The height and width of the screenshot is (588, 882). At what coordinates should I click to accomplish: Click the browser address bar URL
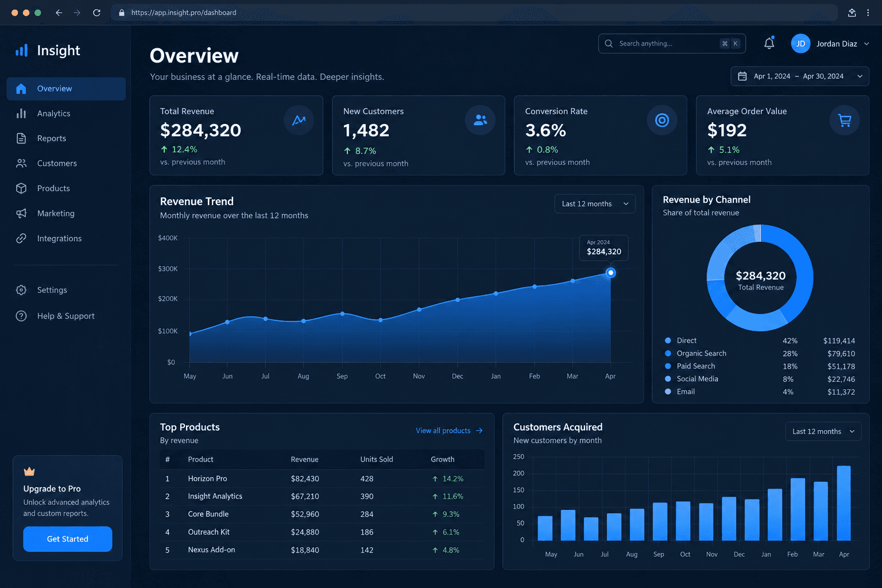[184, 13]
